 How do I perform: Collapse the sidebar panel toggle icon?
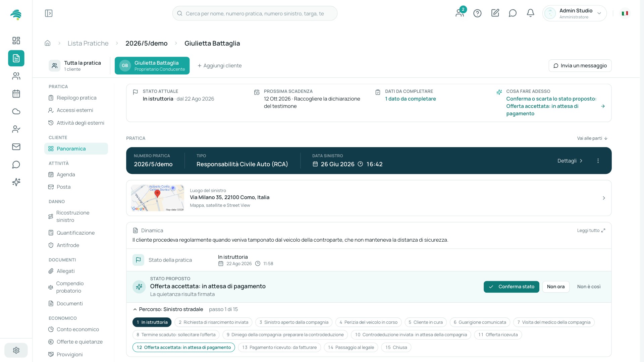(49, 13)
